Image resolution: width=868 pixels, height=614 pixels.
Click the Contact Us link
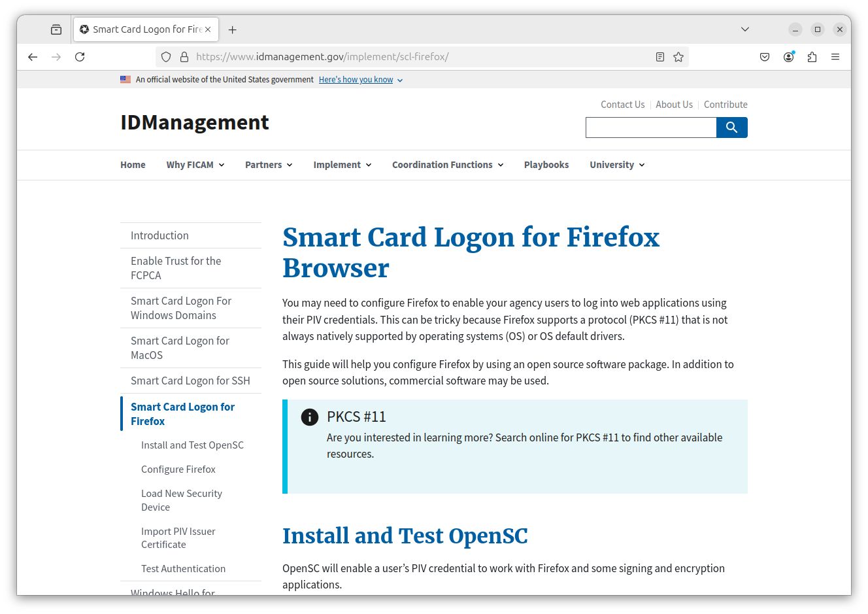622,105
